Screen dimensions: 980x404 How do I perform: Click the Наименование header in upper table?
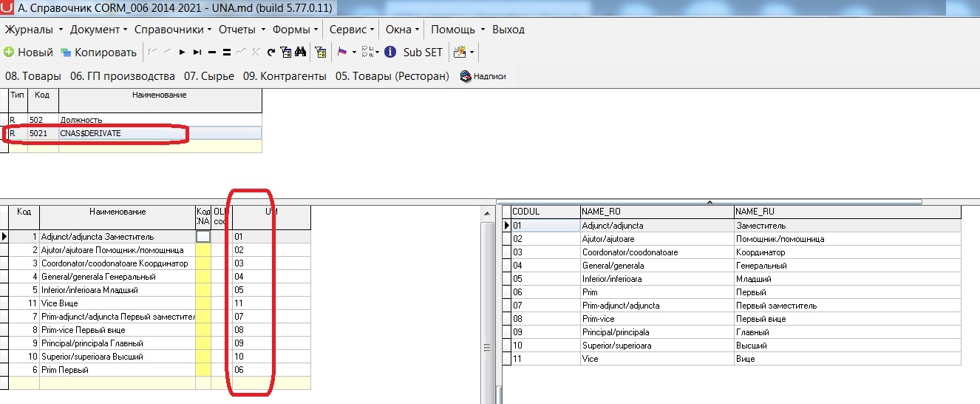coord(160,101)
